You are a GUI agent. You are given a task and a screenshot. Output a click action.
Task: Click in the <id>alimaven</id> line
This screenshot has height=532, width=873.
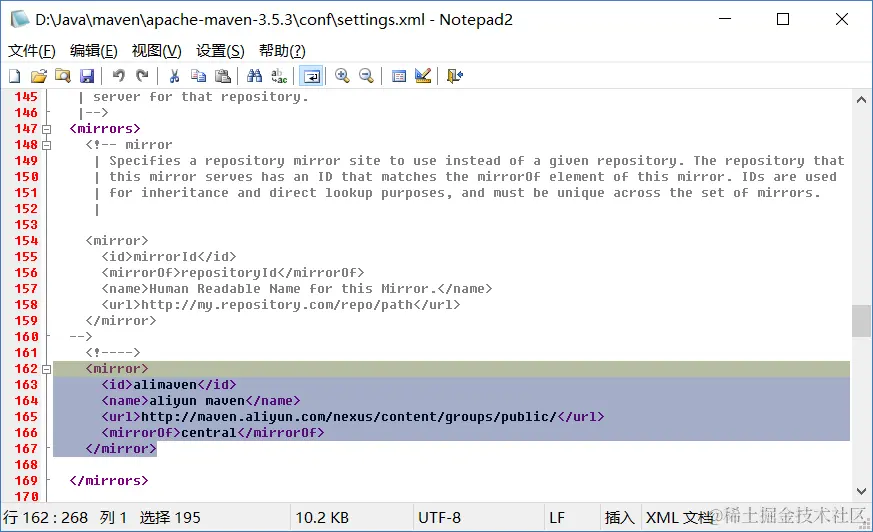pos(169,385)
